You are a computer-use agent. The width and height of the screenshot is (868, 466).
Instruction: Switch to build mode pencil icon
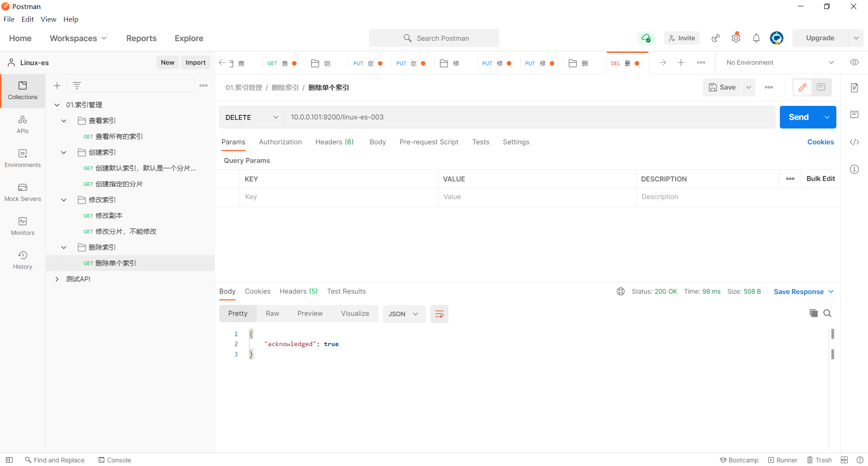[x=802, y=87]
